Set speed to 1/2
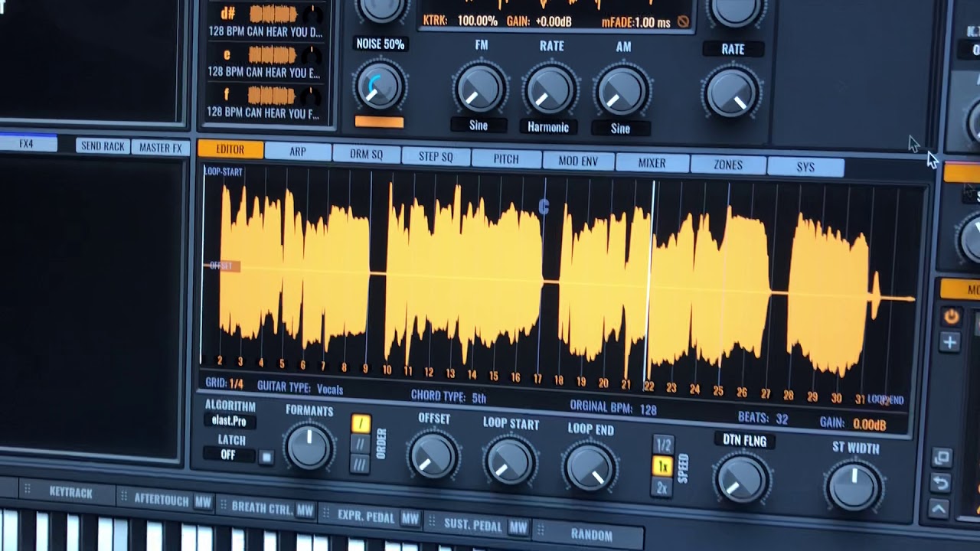This screenshot has width=980, height=551. [x=663, y=445]
